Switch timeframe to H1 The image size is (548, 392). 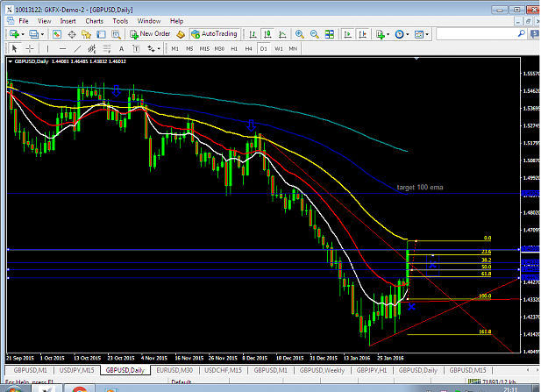pyautogui.click(x=234, y=48)
